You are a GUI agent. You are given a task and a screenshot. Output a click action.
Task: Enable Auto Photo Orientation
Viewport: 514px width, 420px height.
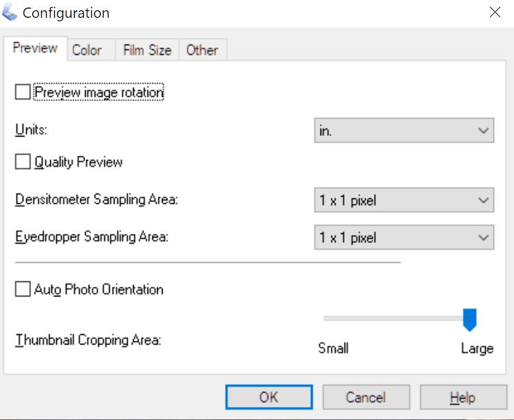(x=23, y=290)
